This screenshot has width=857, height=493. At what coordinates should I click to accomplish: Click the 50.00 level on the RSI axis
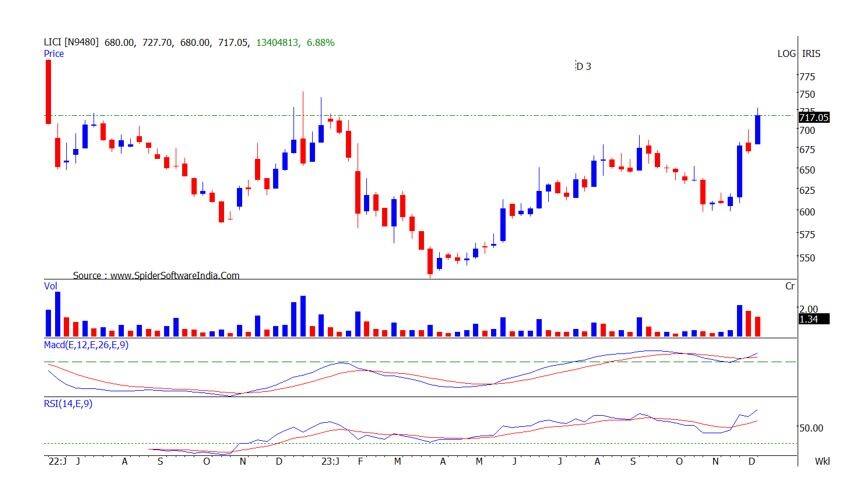pyautogui.click(x=811, y=428)
